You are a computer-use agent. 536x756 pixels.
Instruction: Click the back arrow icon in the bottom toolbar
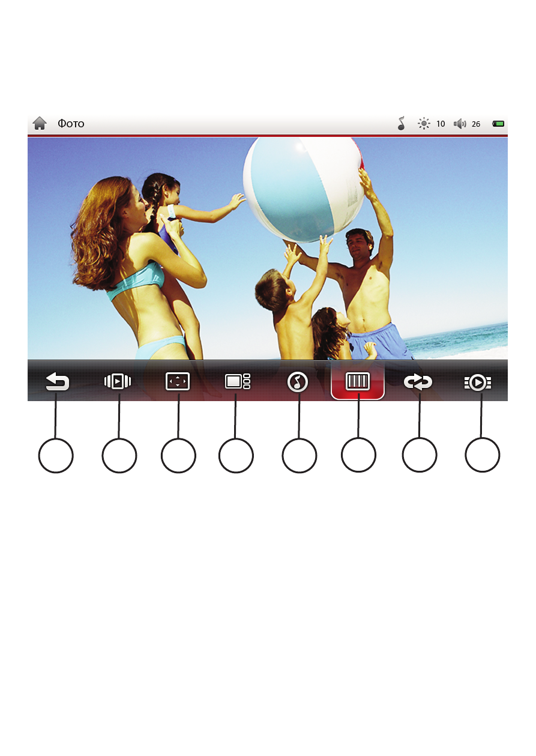coord(58,382)
